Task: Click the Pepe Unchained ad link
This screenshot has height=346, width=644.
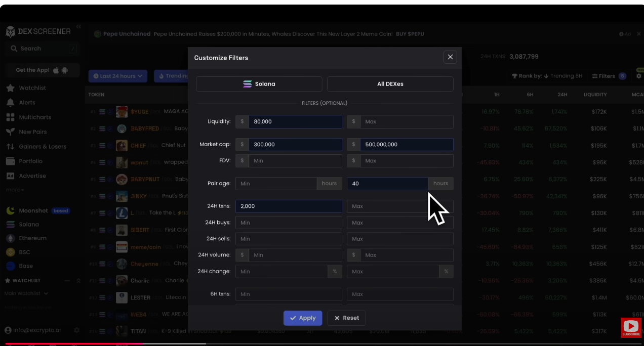Action: pyautogui.click(x=259, y=34)
